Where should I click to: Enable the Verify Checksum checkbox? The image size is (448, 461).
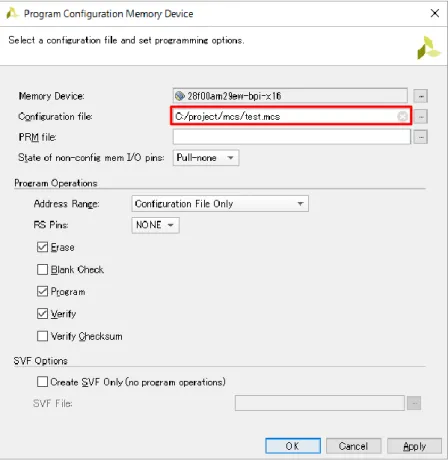42,336
